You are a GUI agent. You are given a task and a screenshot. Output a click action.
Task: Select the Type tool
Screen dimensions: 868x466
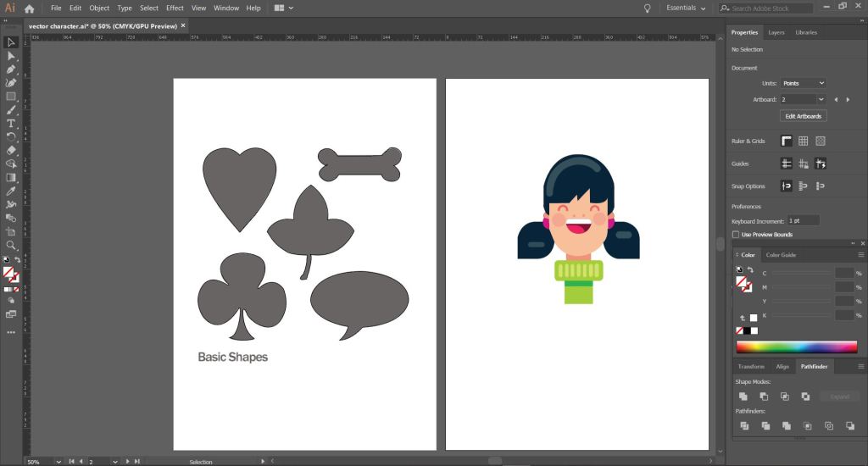pyautogui.click(x=11, y=123)
